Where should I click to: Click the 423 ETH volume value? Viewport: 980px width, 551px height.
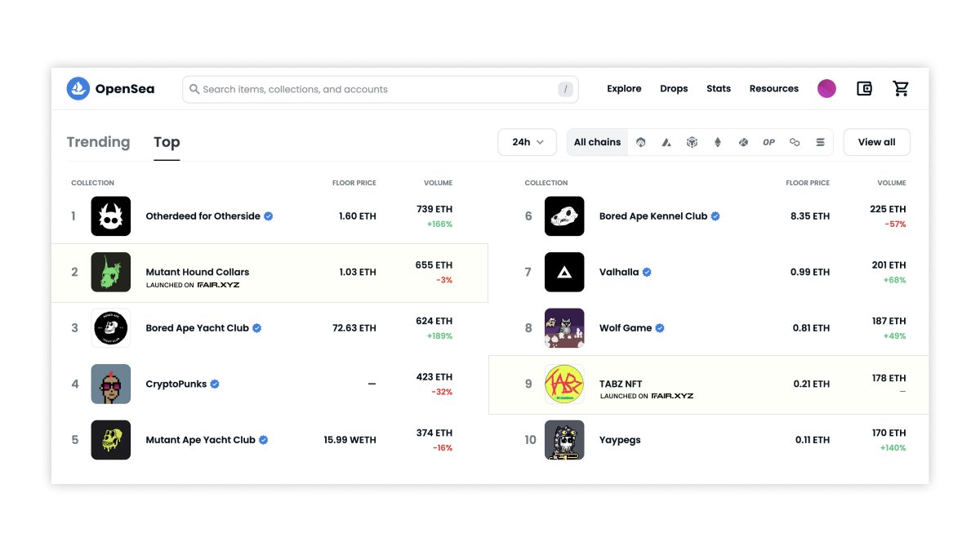tap(434, 377)
